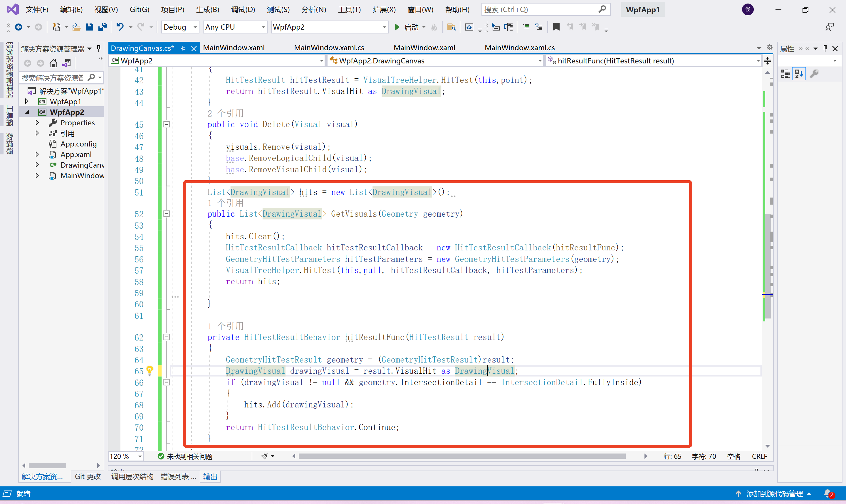846x504 pixels.
Task: Switch to the MainWindow.xaml.cs tab
Action: 328,48
